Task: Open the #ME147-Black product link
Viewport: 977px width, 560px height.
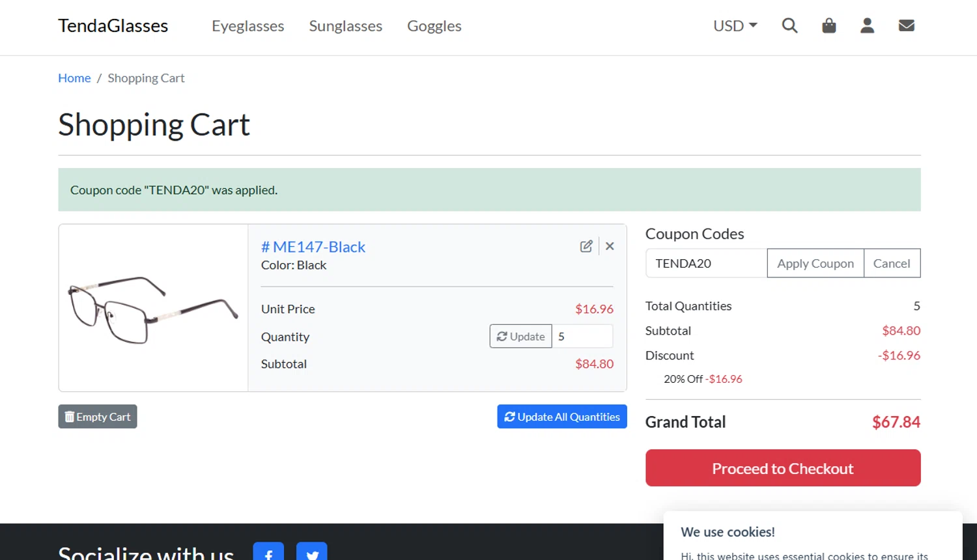Action: [313, 247]
